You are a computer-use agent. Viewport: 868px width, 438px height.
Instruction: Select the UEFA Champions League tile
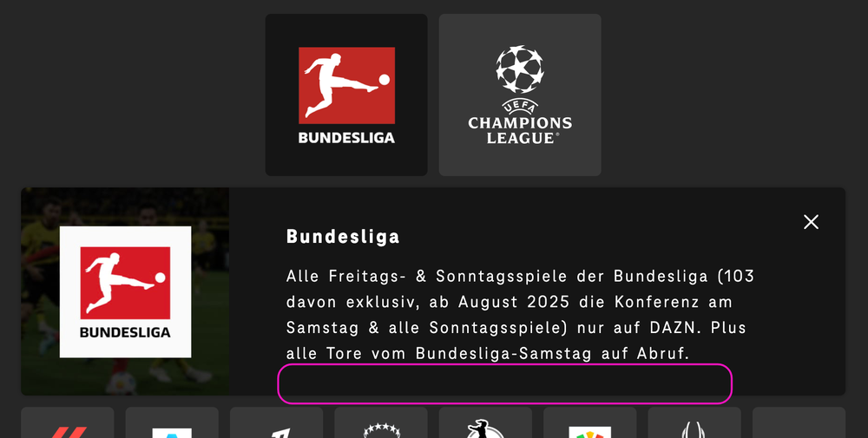coord(520,95)
